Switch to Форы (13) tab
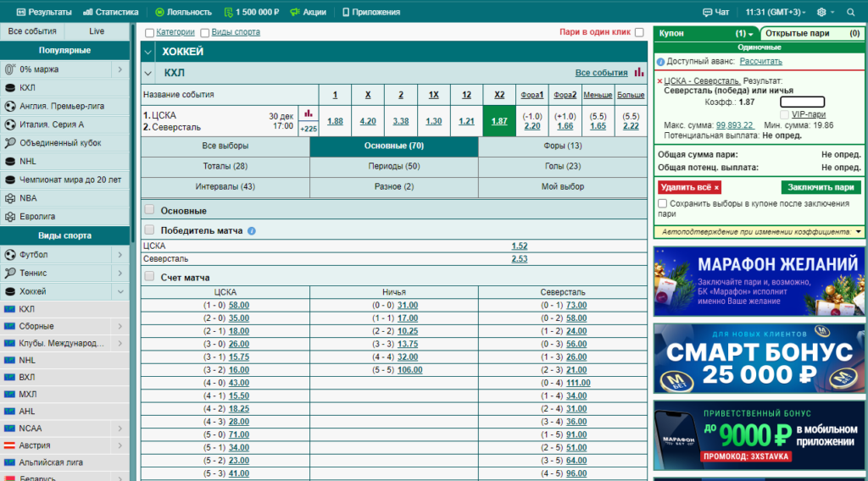The image size is (868, 481). 563,146
